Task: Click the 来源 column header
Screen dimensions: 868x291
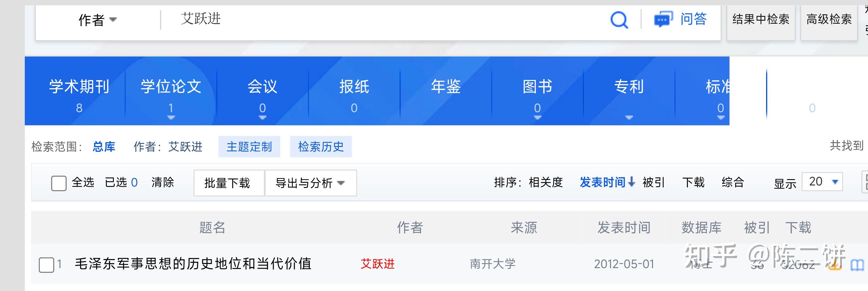Action: [x=524, y=228]
